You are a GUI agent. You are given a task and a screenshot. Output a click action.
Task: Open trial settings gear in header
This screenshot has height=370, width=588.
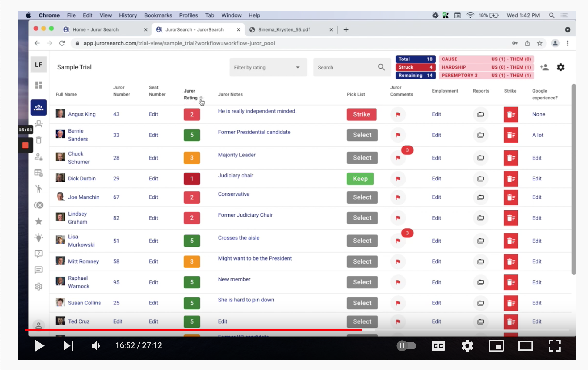(561, 67)
